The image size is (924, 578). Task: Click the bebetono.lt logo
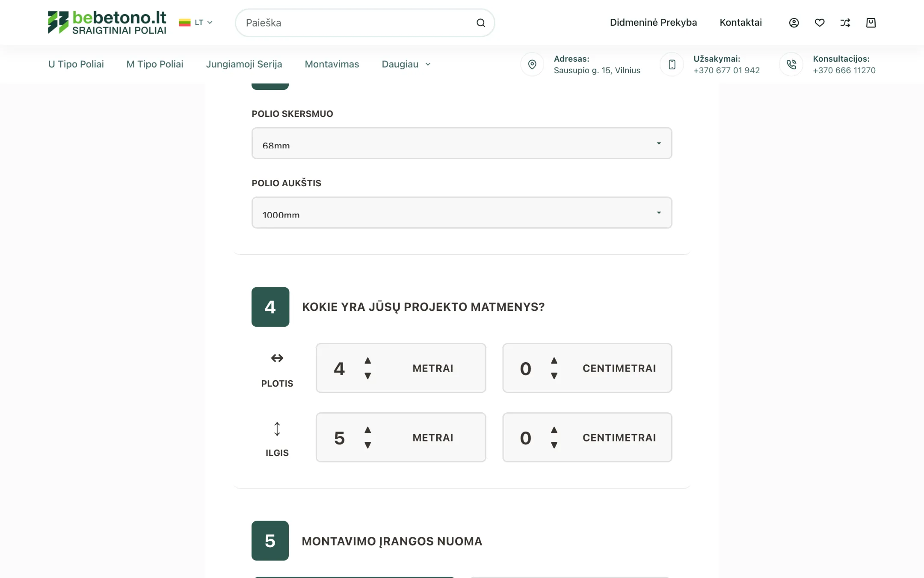[x=107, y=22]
